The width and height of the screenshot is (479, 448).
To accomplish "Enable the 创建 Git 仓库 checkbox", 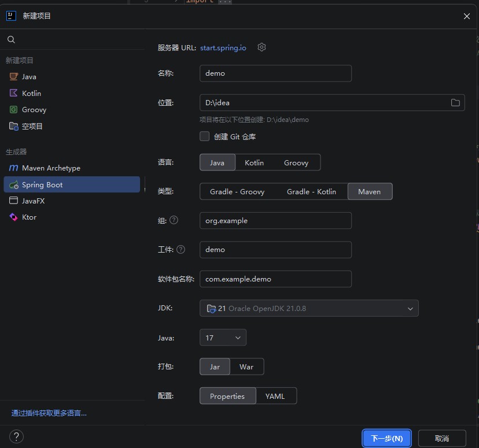I will pyautogui.click(x=204, y=136).
